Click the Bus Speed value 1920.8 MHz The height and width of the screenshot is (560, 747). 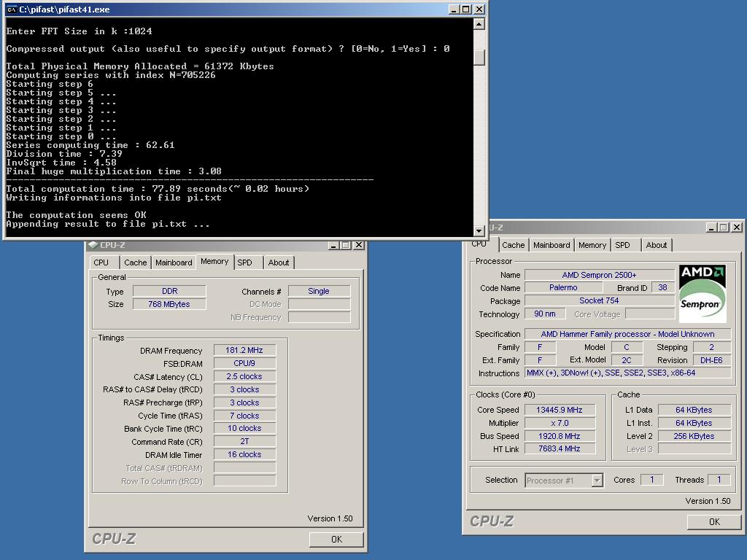pos(560,436)
